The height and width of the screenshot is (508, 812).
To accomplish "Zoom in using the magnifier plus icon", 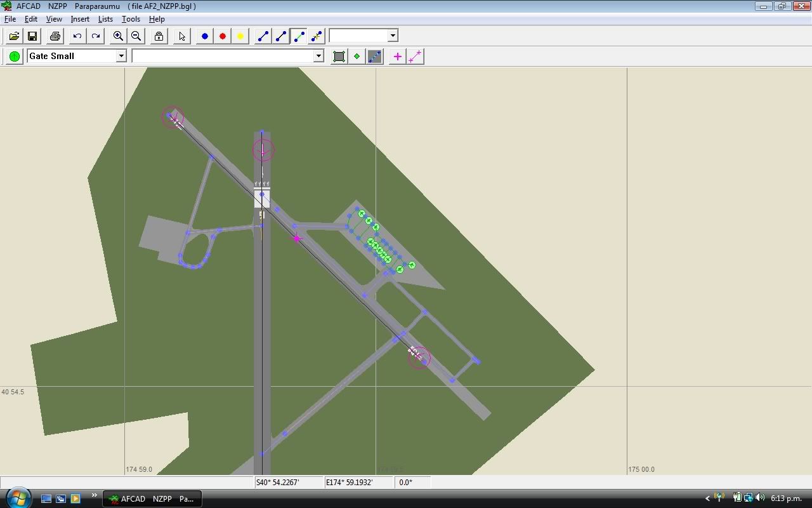I will pos(118,36).
